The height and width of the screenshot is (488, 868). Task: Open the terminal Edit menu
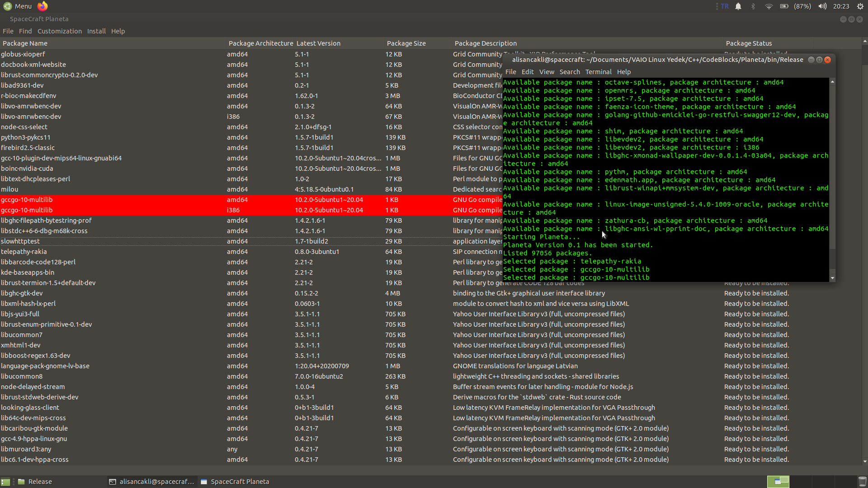click(x=528, y=72)
